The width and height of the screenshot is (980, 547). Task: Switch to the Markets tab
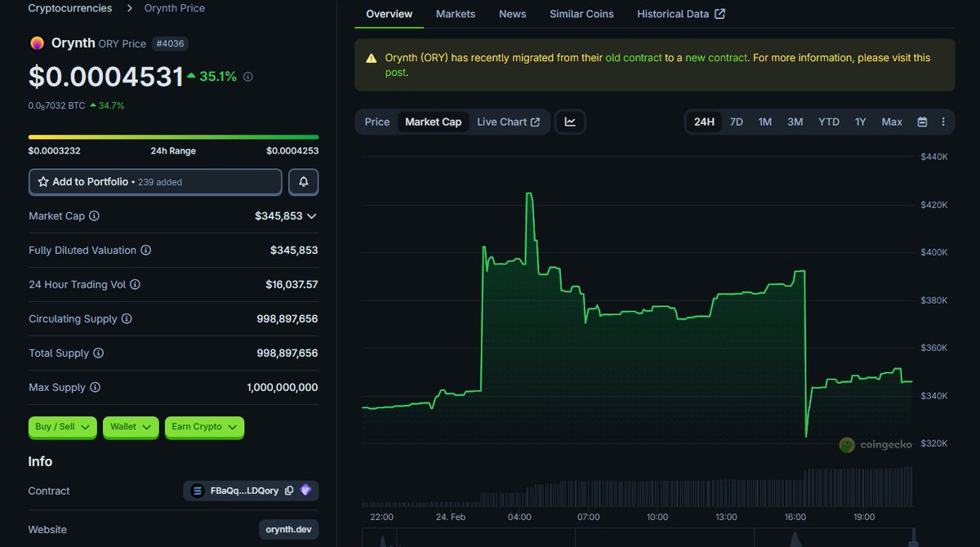(456, 14)
